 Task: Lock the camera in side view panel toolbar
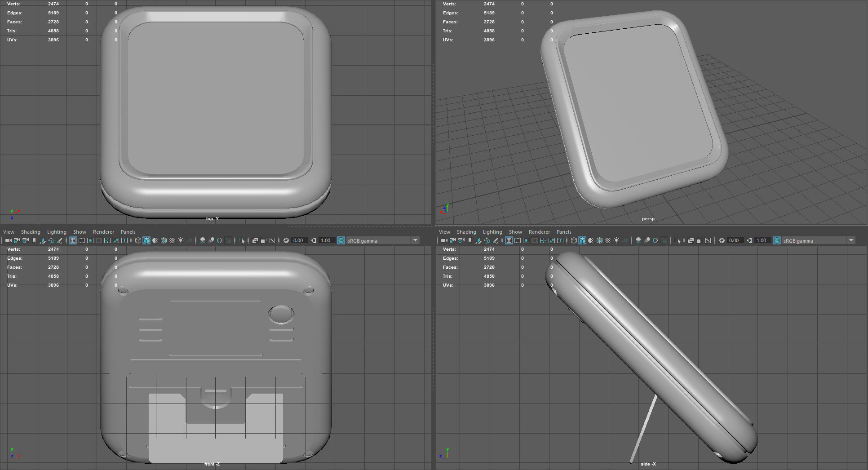pos(453,240)
